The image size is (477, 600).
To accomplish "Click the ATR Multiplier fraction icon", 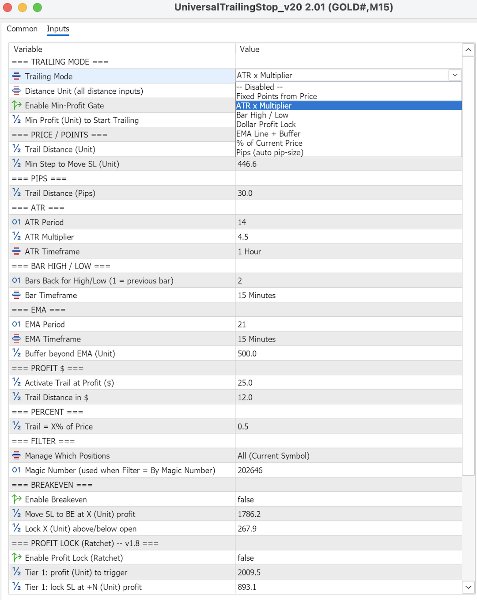I will [16, 236].
